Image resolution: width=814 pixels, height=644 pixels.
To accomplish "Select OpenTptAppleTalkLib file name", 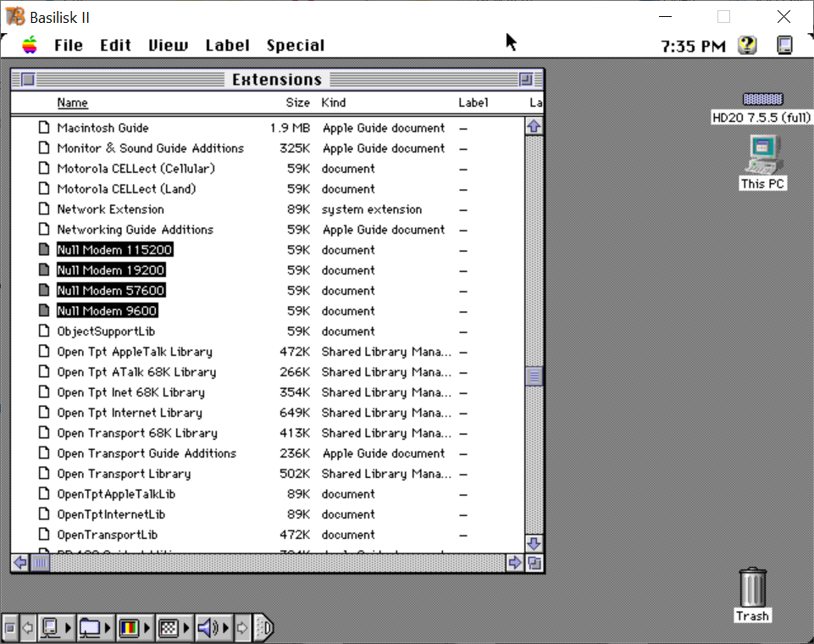I will 116,494.
